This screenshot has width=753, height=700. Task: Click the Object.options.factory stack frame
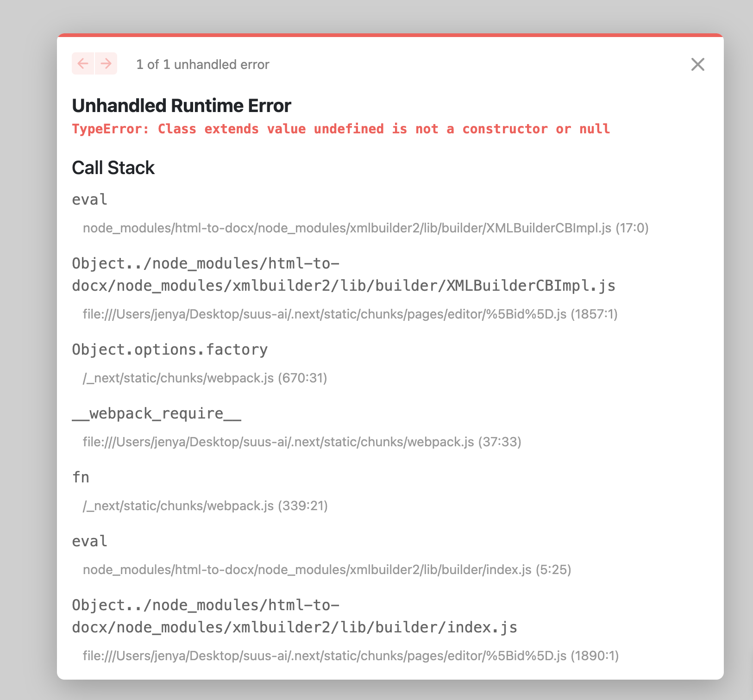coord(169,350)
